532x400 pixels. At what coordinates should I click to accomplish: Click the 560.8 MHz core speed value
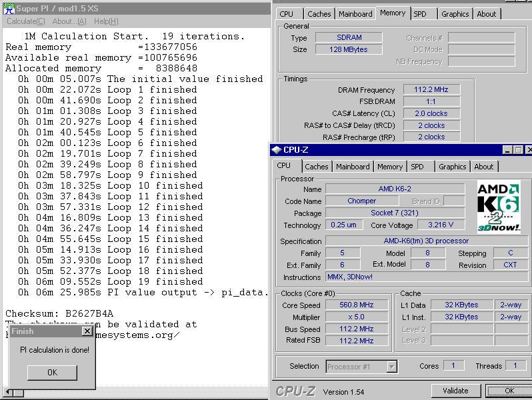[x=357, y=305]
